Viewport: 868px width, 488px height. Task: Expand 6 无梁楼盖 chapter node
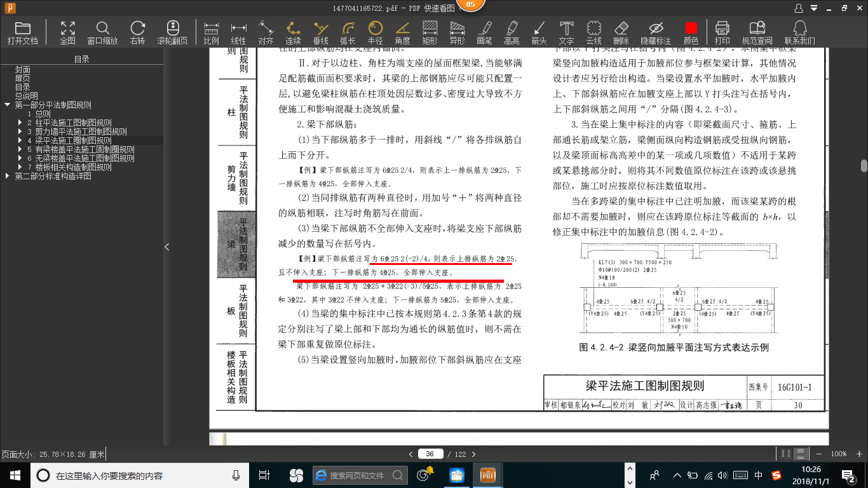pos(20,158)
